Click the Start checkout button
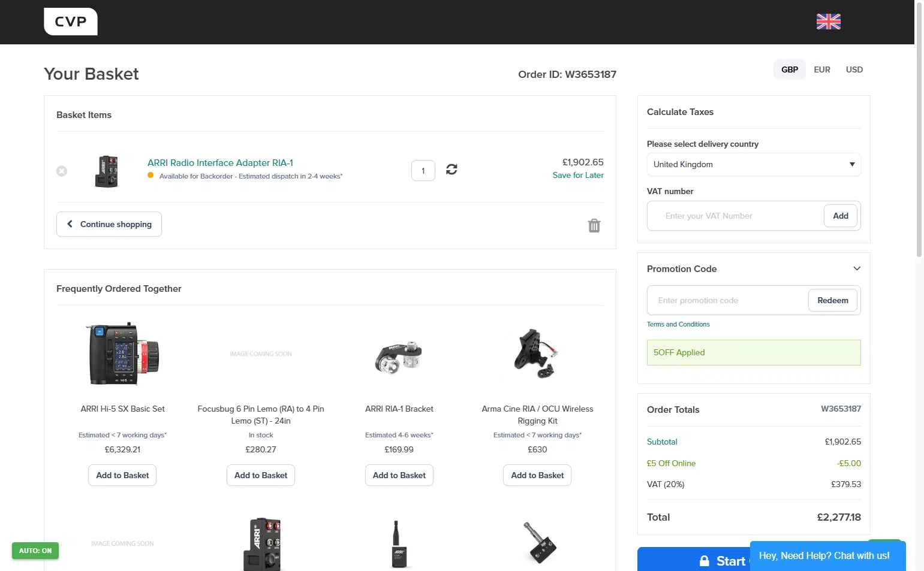Image resolution: width=924 pixels, height=571 pixels. 693,560
